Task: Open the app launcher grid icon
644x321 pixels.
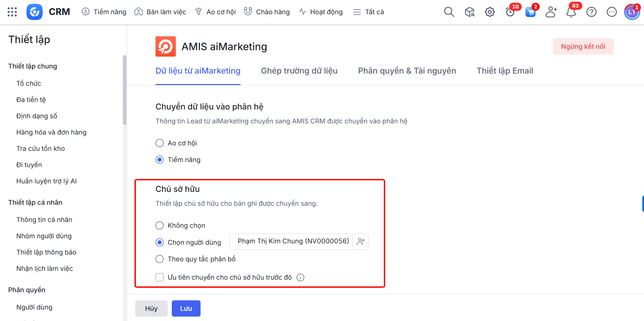Action: click(12, 12)
